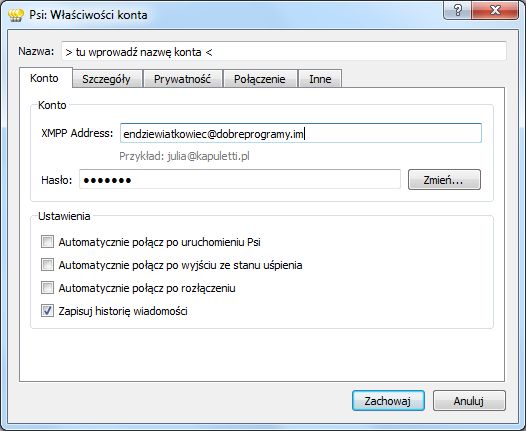The image size is (526, 431).
Task: Switch to the Szczegóły tab
Action: point(107,79)
